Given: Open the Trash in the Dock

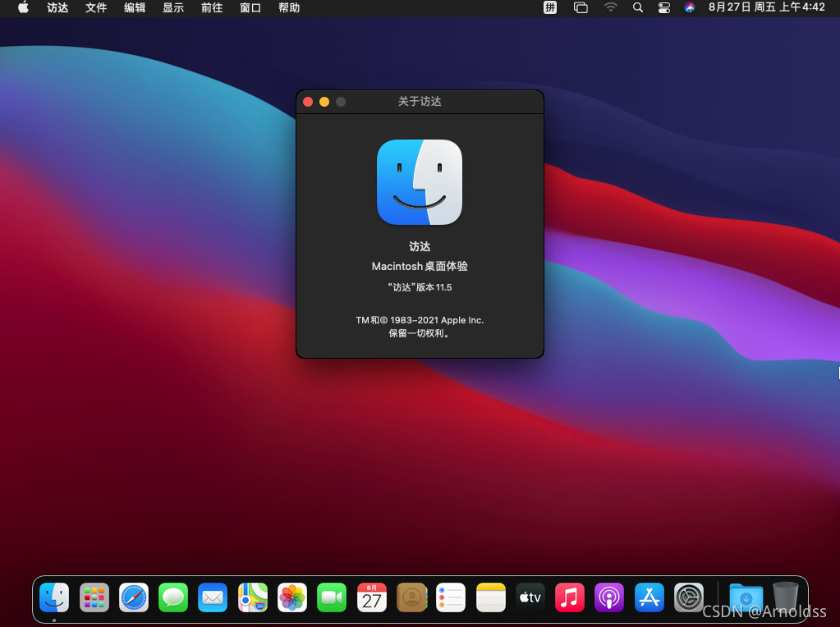Looking at the screenshot, I should coord(785,596).
